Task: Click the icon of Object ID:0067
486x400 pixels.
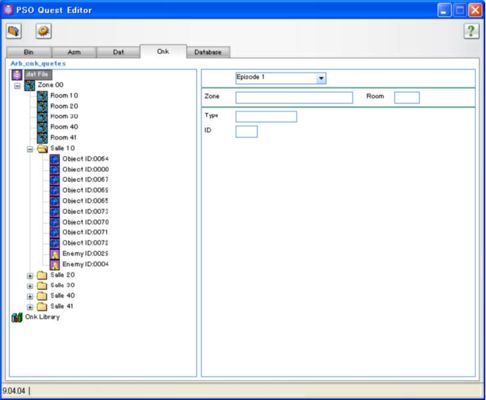Action: click(x=55, y=180)
